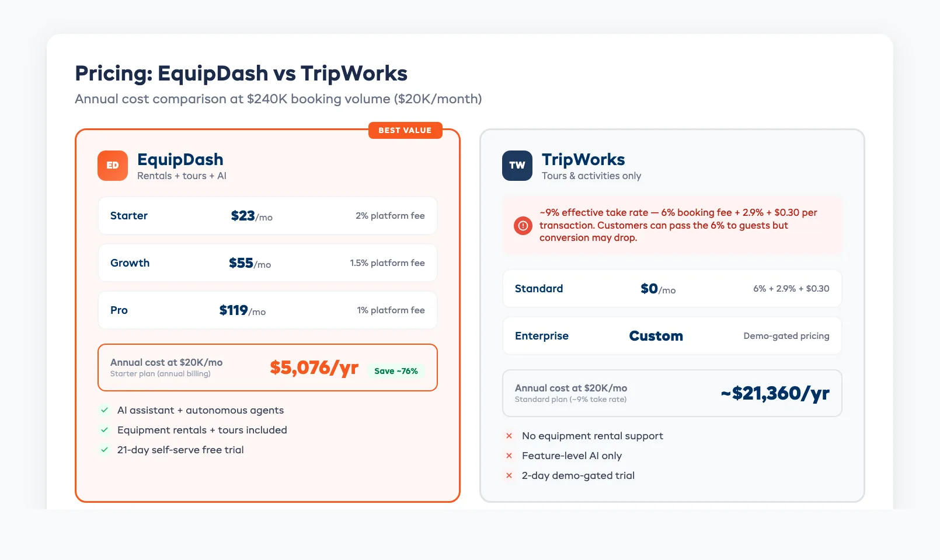The height and width of the screenshot is (560, 940).
Task: Select the Pro plan row
Action: point(267,310)
